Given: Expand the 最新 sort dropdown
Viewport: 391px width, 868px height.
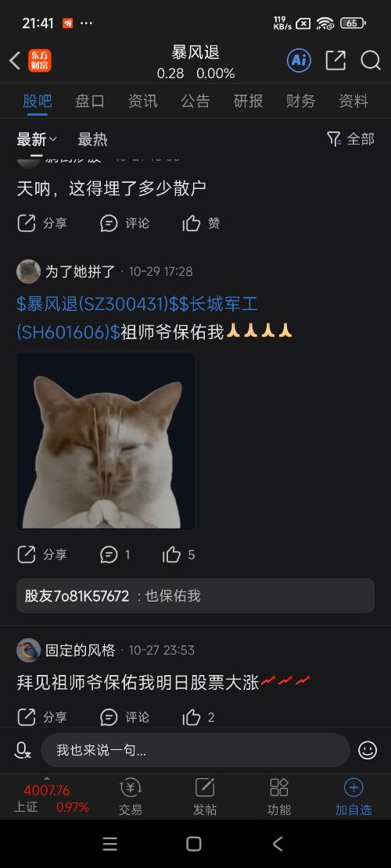Looking at the screenshot, I should (x=37, y=140).
